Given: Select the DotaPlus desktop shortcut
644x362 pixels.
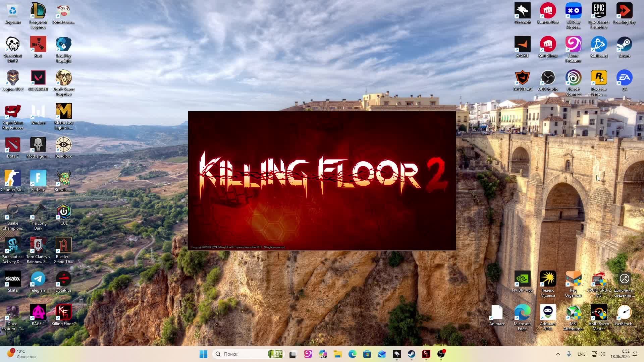Looking at the screenshot, I should 63,282.
